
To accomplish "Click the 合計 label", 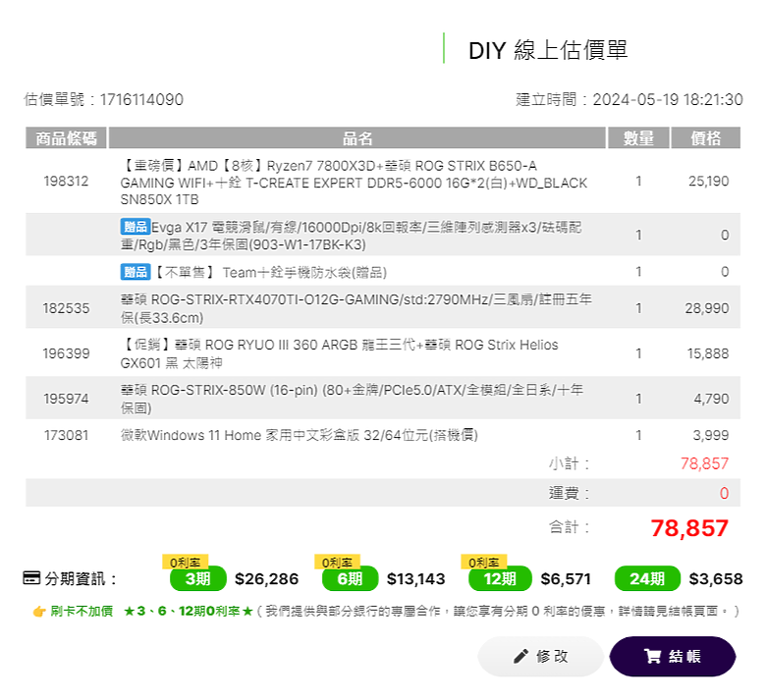I will tap(569, 527).
